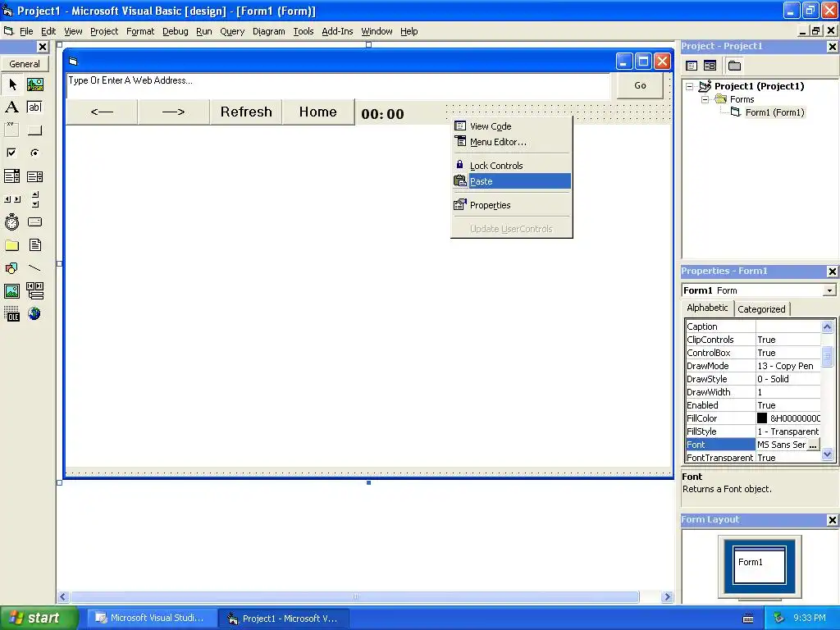Select Form1 (Form1) in the project tree
Viewport: 840px width, 630px height.
click(774, 112)
